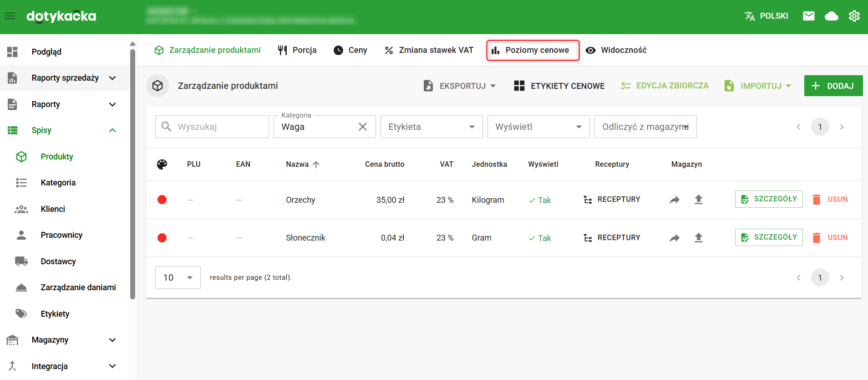This screenshot has height=380, width=868.
Task: Open settings gear icon
Action: point(854,16)
